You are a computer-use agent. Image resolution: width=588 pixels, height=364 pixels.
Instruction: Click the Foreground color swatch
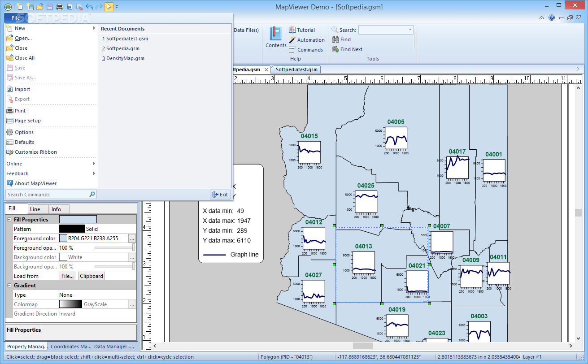tap(63, 238)
